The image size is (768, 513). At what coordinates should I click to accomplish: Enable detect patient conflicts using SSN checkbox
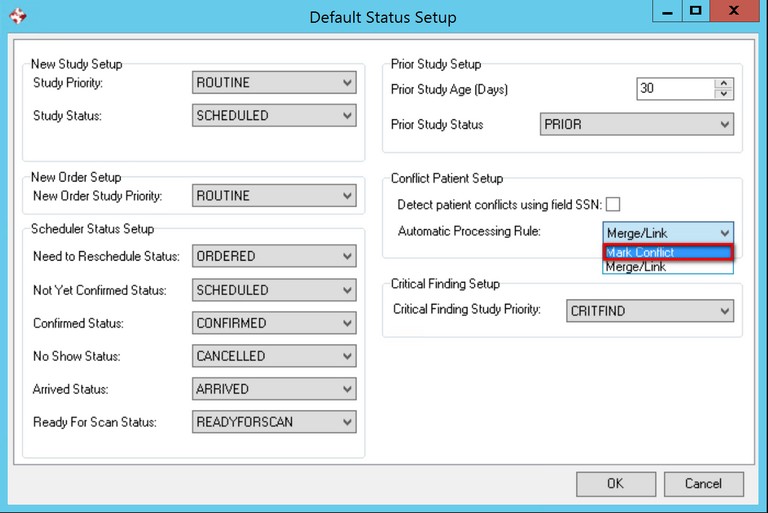tap(612, 204)
